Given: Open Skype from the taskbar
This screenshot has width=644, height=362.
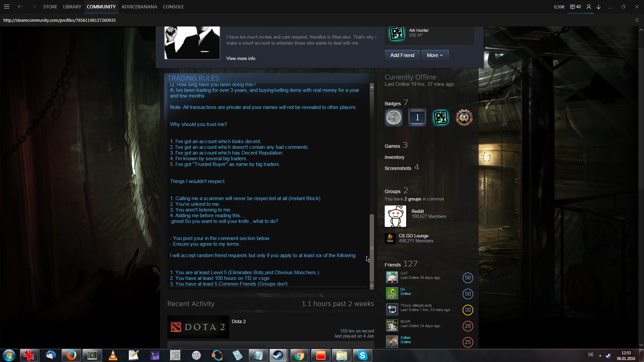Looking at the screenshot, I should [362, 355].
